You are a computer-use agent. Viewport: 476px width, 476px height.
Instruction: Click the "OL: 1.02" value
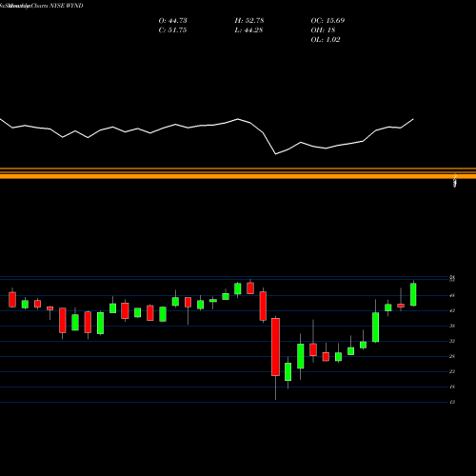pyautogui.click(x=326, y=40)
